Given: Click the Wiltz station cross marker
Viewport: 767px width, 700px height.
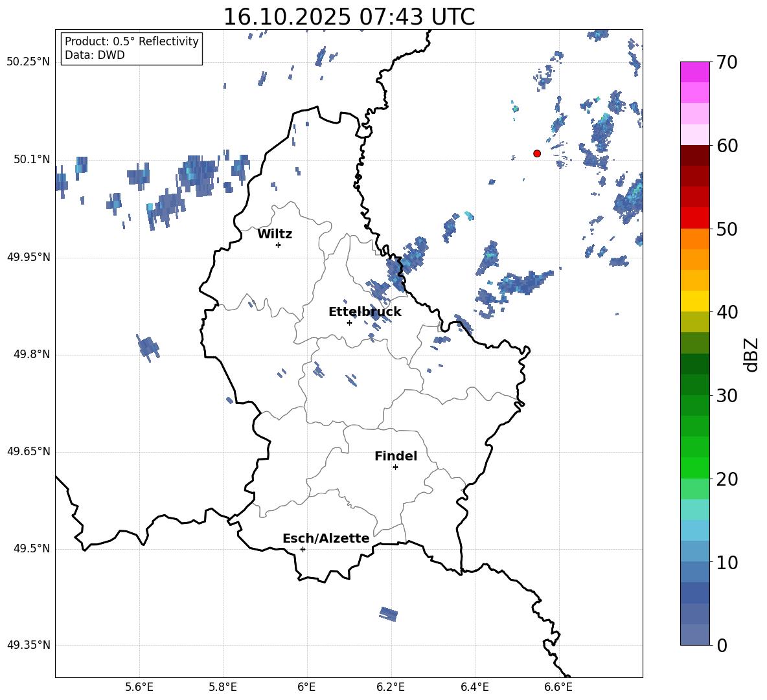Looking at the screenshot, I should pos(279,245).
